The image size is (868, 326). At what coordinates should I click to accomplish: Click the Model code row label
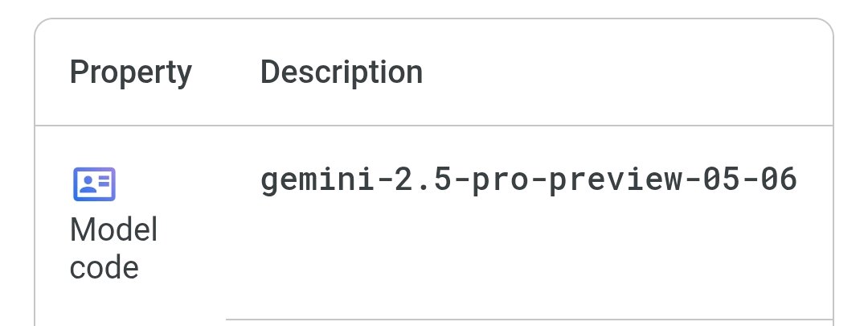113,249
